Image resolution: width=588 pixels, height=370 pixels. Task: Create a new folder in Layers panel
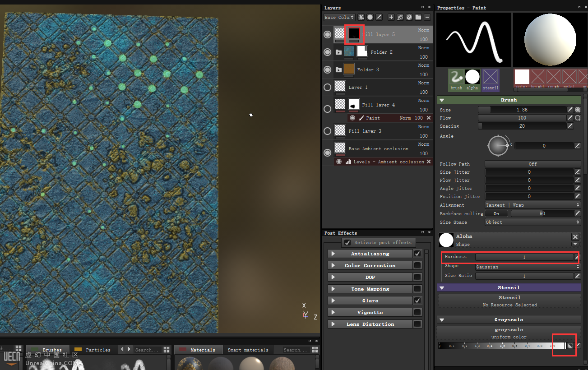click(x=418, y=17)
